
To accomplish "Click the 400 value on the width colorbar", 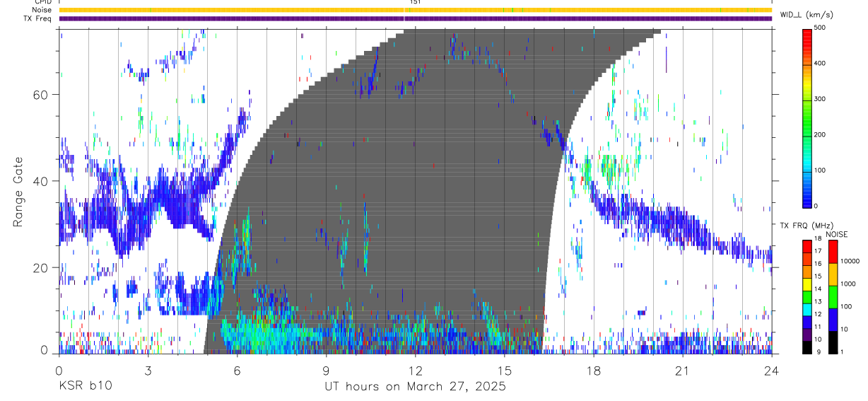I will coord(820,64).
